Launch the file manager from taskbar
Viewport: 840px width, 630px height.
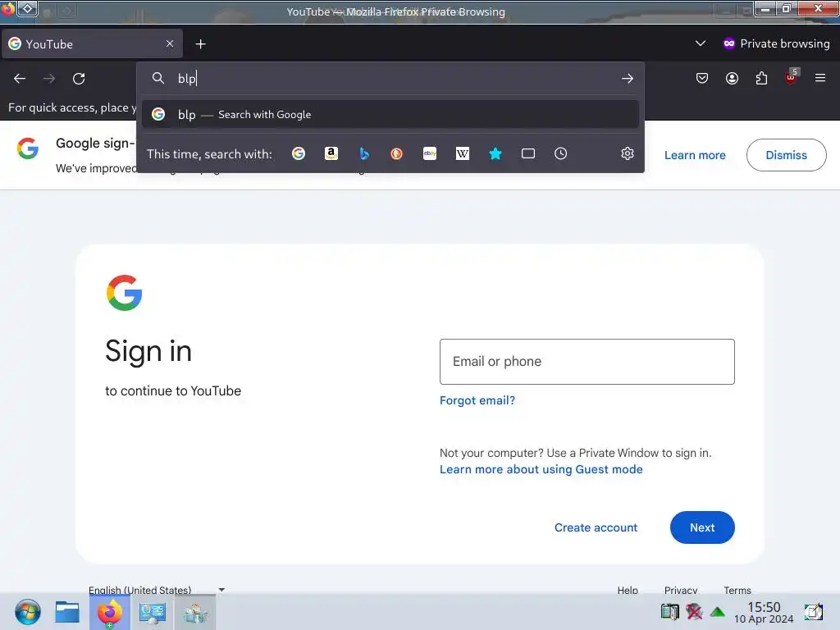click(x=67, y=612)
